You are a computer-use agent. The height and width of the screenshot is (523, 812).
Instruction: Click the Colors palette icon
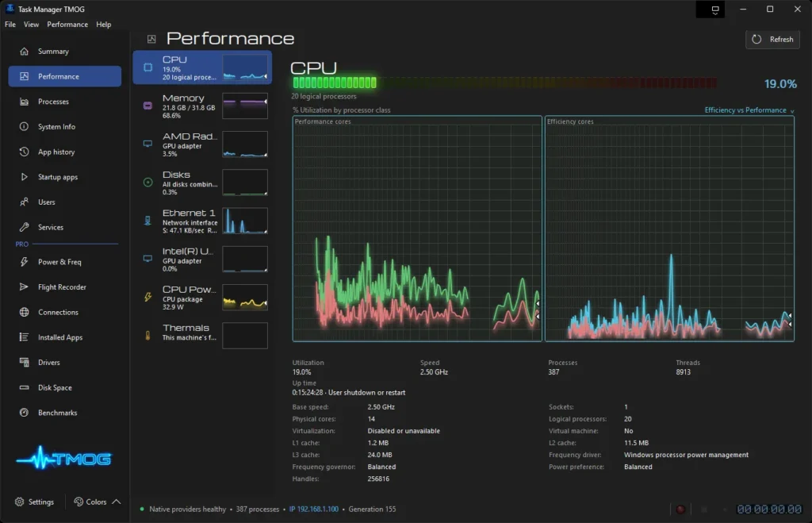tap(79, 502)
